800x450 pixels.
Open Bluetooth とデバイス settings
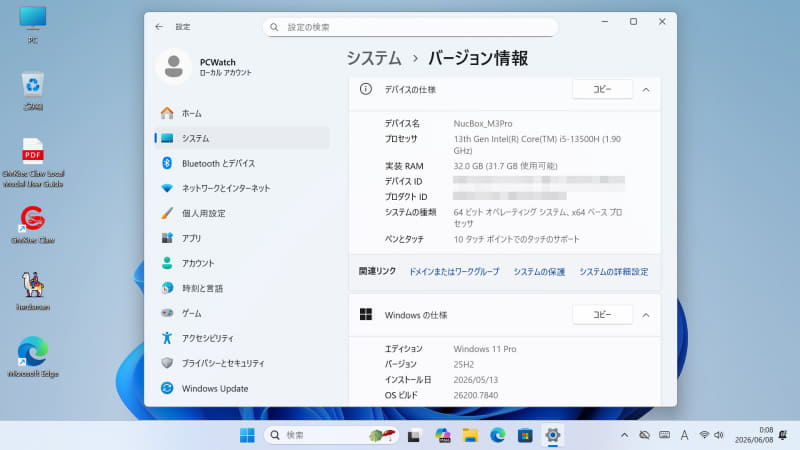(242, 163)
